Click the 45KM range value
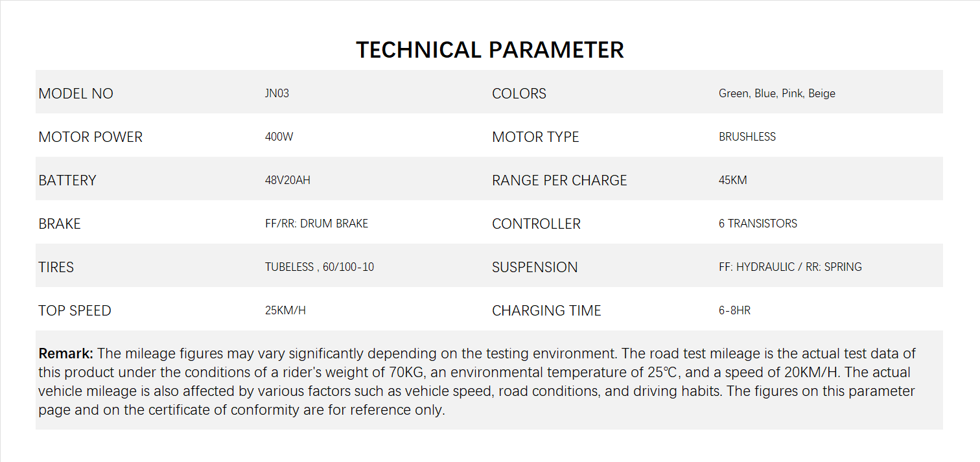 coord(732,180)
